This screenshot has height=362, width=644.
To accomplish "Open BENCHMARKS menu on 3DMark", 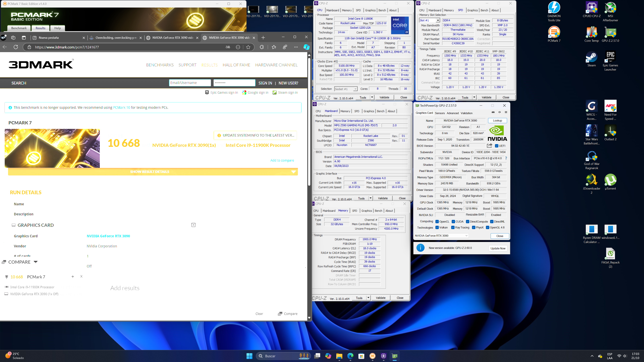I will coord(160,65).
